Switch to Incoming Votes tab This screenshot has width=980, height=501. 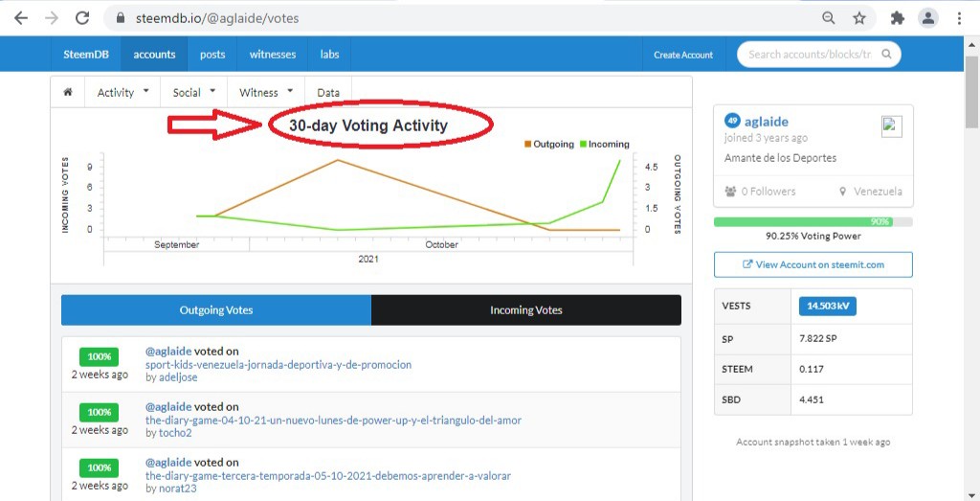pyautogui.click(x=525, y=309)
